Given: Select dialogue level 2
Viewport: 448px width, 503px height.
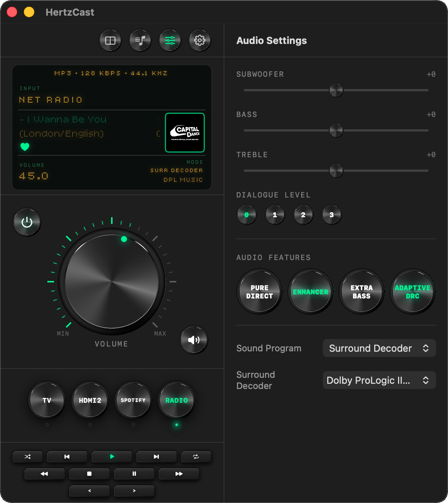Looking at the screenshot, I should coord(303,215).
